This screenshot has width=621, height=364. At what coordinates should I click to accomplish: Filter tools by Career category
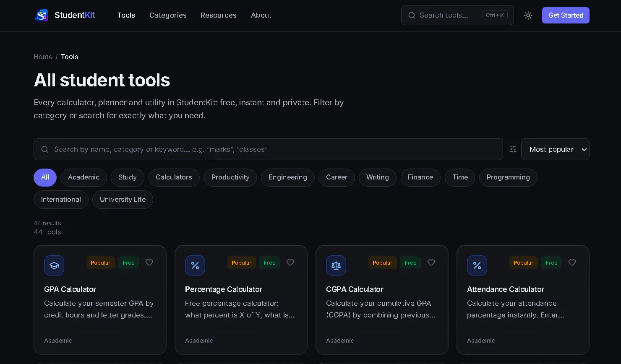[x=337, y=177]
